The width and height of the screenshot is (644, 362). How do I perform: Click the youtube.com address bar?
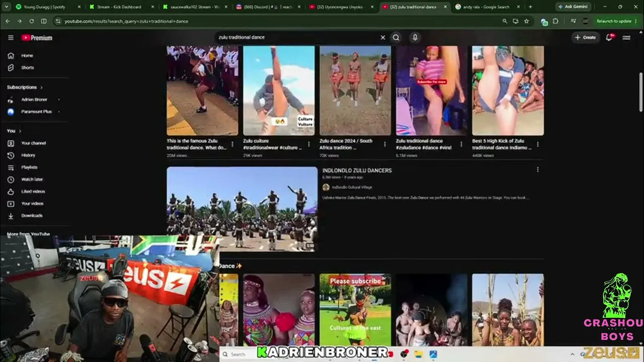[x=277, y=21]
